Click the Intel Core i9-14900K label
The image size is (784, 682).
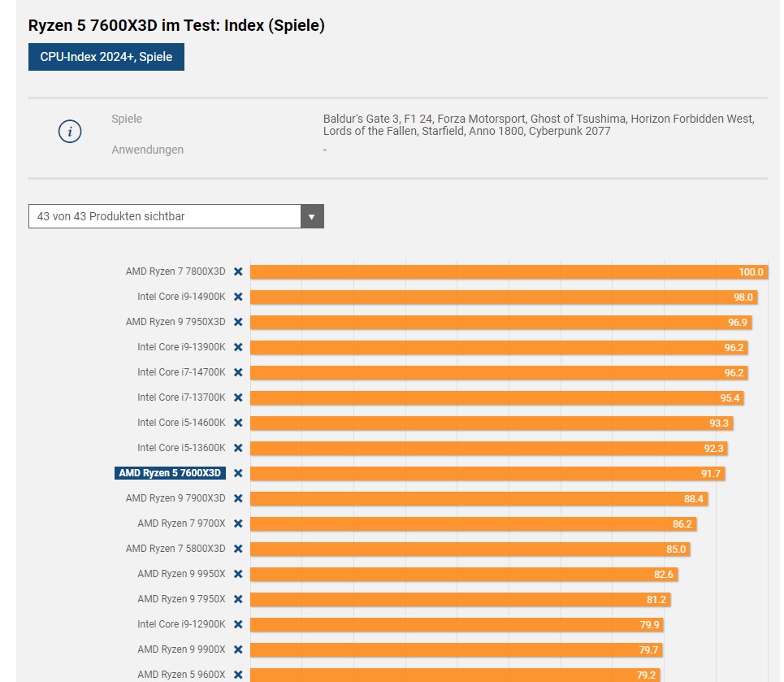point(181,296)
